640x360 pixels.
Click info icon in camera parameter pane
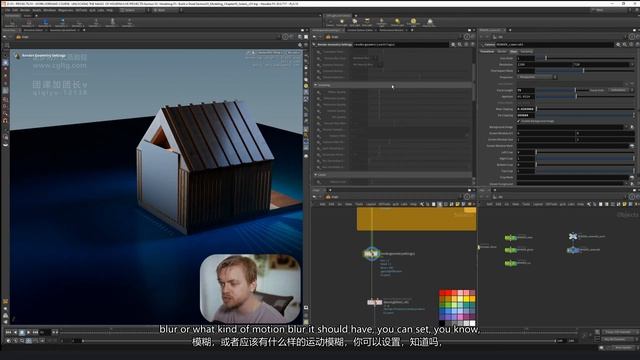pyautogui.click(x=631, y=44)
